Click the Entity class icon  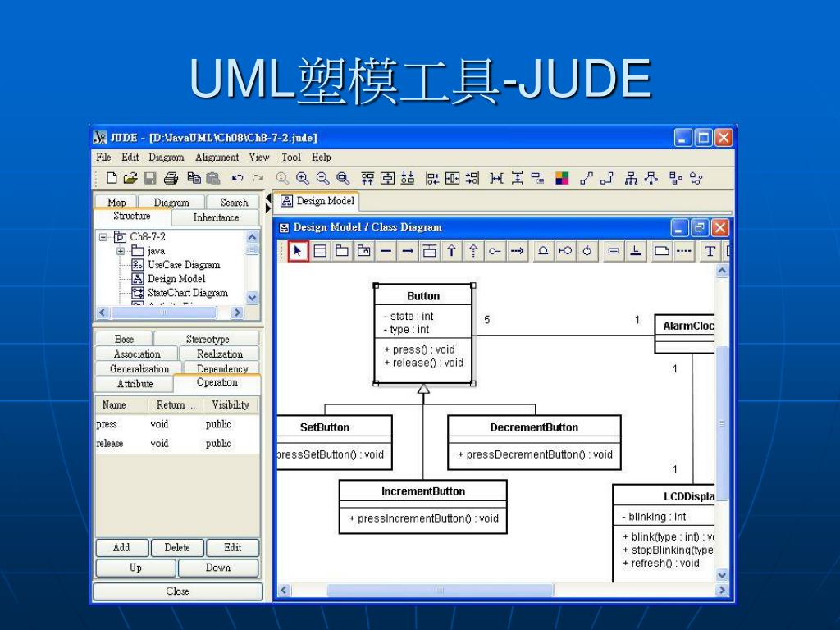543,251
